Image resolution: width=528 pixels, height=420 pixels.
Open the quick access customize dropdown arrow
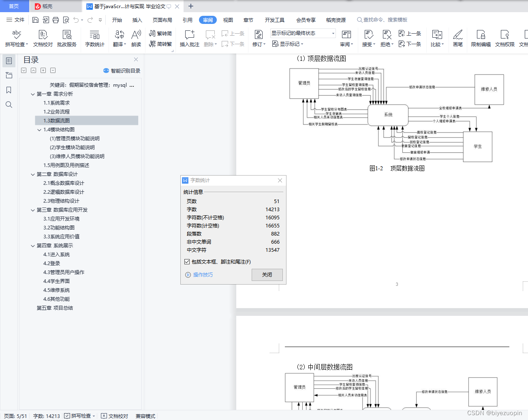pos(100,20)
